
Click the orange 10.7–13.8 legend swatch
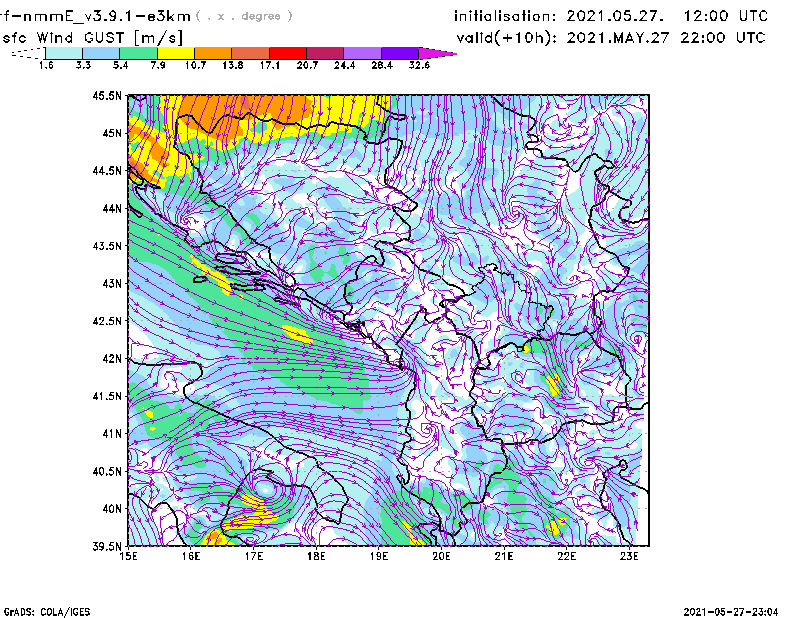[x=213, y=53]
